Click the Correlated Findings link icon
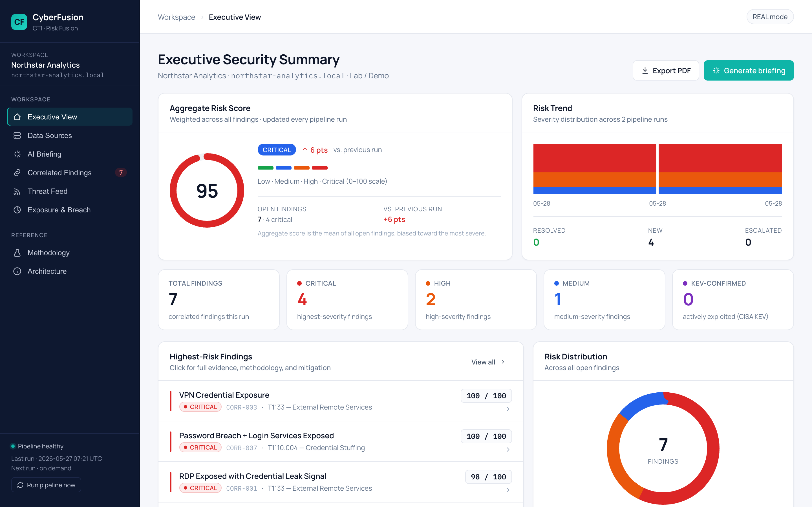The image size is (812, 507). 17,173
